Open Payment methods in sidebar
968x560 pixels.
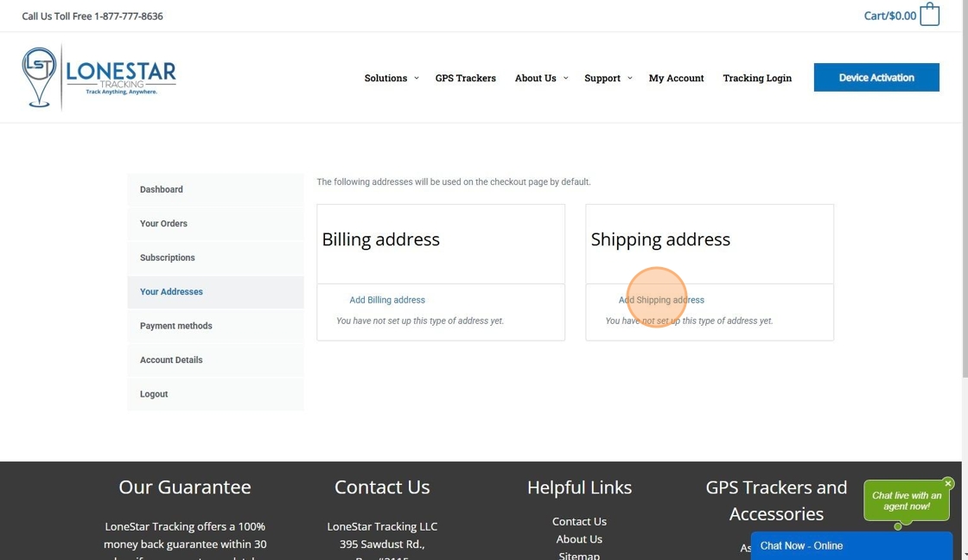215,326
